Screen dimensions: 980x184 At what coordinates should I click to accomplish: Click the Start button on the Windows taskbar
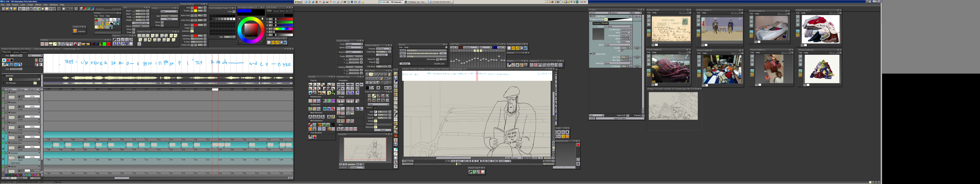tap(298, 2)
